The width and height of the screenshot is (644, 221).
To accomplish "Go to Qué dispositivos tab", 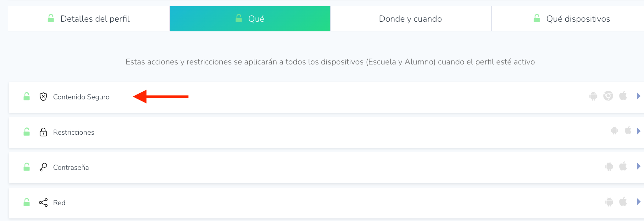I will (x=571, y=19).
